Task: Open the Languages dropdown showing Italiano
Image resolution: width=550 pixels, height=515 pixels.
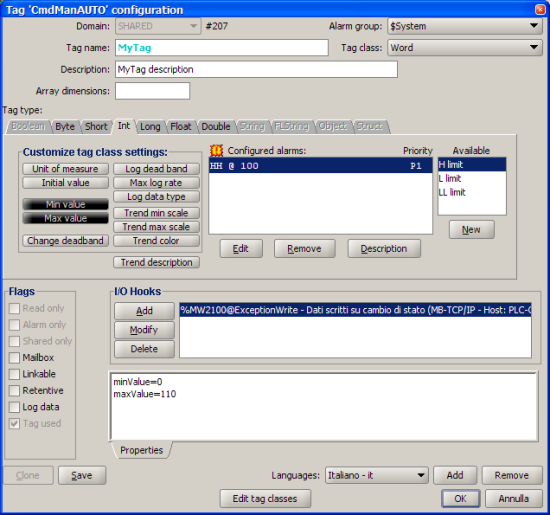Action: 376,475
